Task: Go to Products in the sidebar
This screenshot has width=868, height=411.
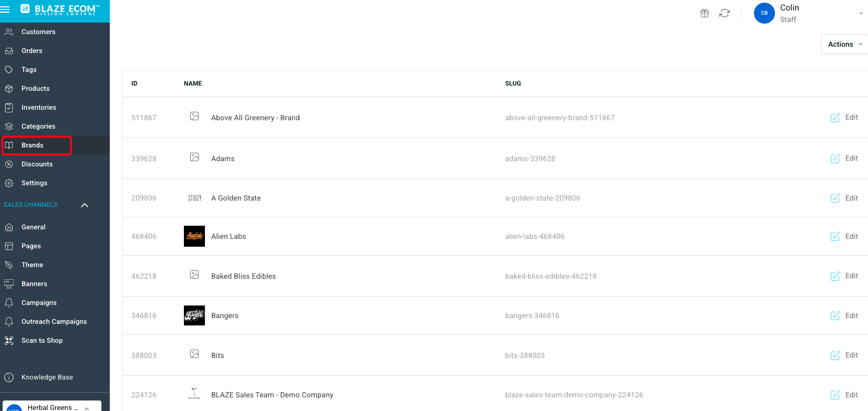Action: [35, 89]
